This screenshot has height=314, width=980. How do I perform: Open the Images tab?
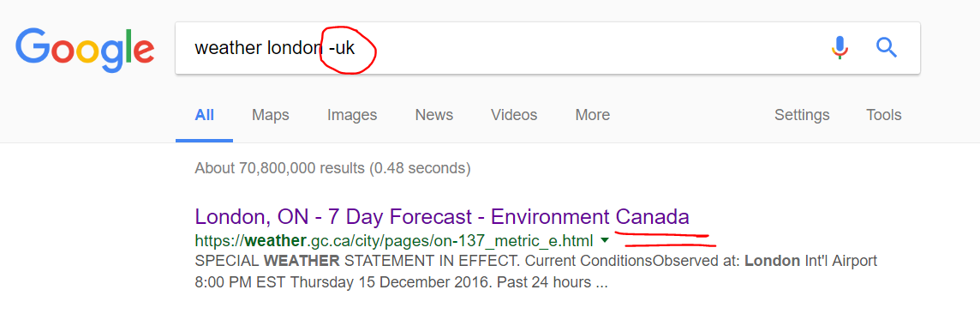[x=352, y=115]
